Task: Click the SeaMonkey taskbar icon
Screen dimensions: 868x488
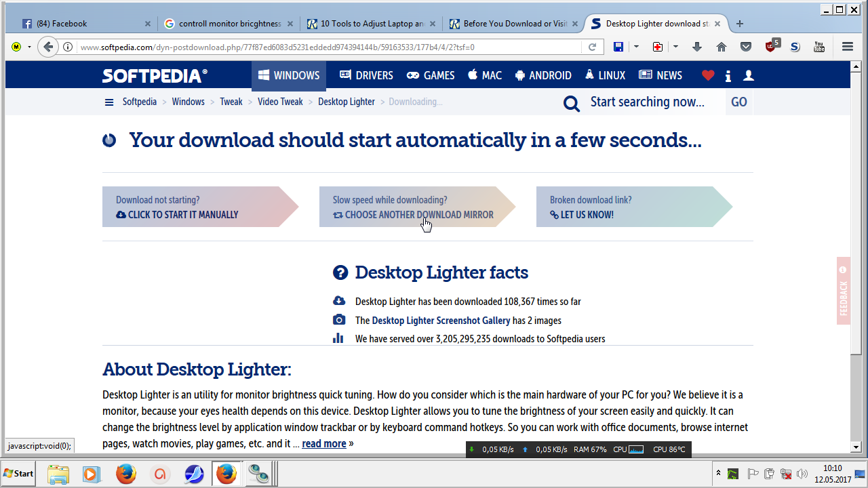Action: [194, 474]
